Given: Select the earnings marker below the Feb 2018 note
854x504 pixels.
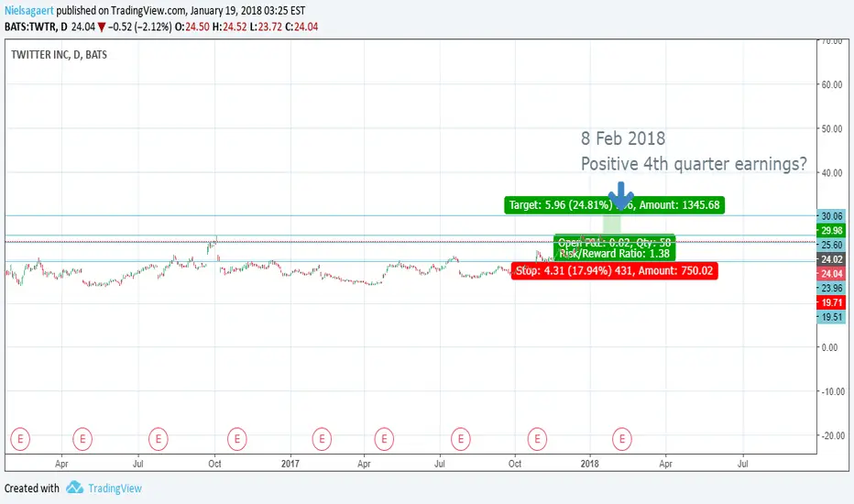Looking at the screenshot, I should (622, 439).
